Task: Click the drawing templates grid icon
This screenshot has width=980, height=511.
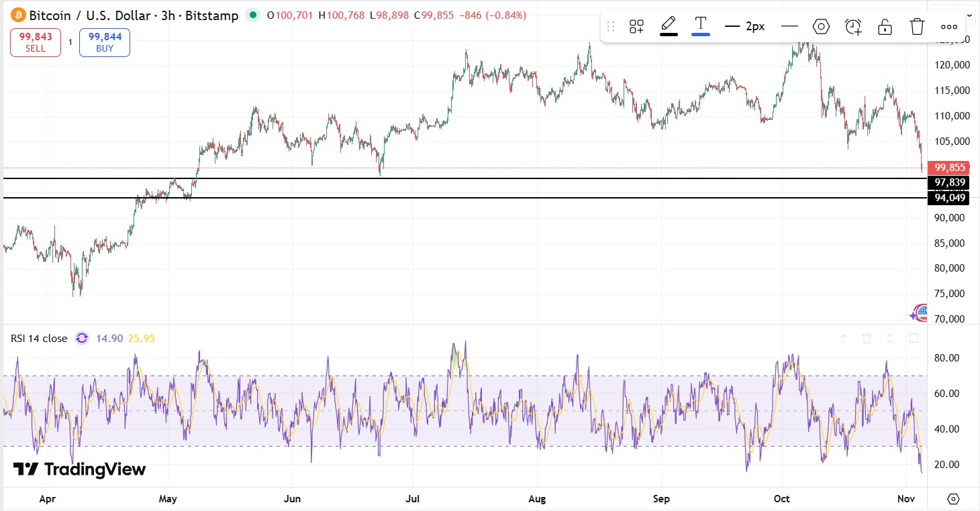Action: [636, 27]
